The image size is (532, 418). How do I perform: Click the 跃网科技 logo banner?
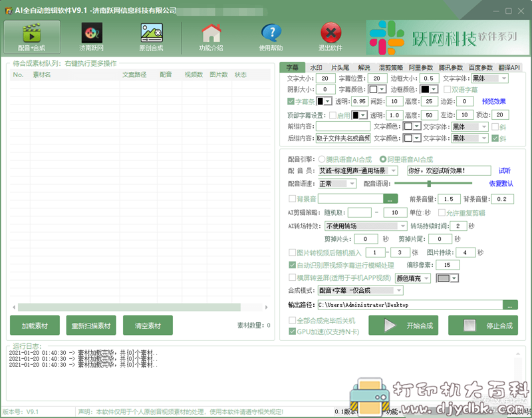(x=447, y=37)
